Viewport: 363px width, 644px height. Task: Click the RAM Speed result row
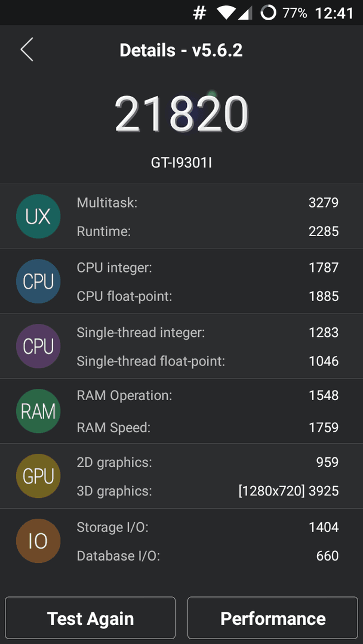pyautogui.click(x=208, y=428)
